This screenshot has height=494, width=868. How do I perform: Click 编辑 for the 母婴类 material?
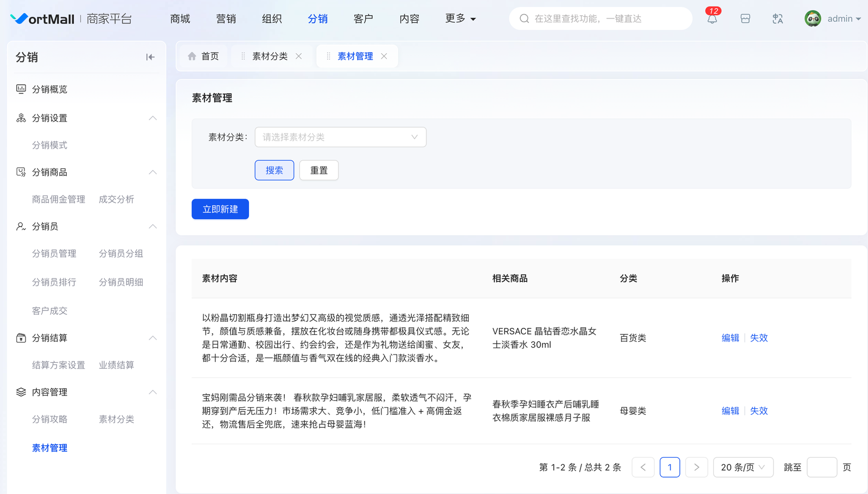(x=730, y=411)
